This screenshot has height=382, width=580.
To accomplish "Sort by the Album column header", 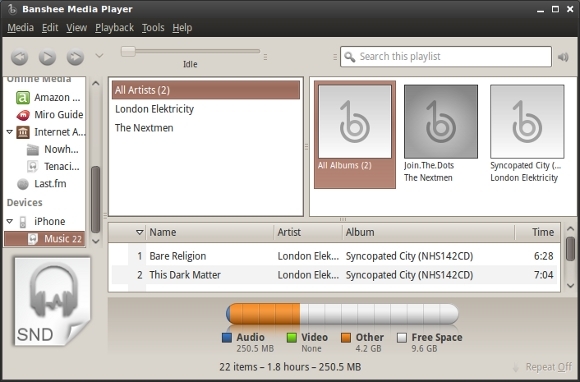I will pyautogui.click(x=428, y=232).
